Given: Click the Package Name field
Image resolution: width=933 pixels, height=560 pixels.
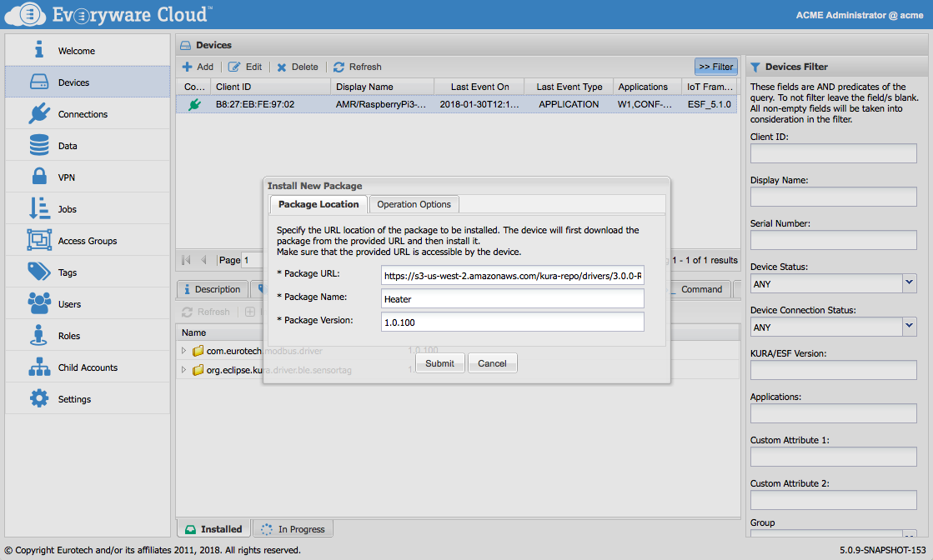Looking at the screenshot, I should (x=512, y=298).
